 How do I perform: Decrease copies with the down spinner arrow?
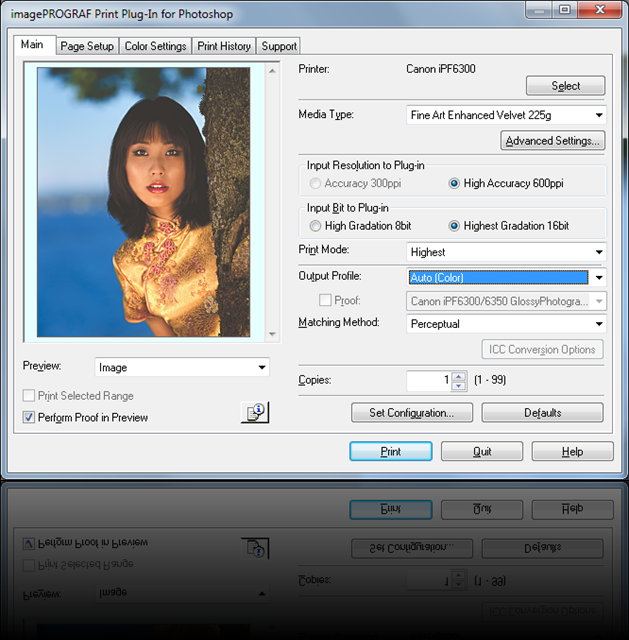point(459,386)
